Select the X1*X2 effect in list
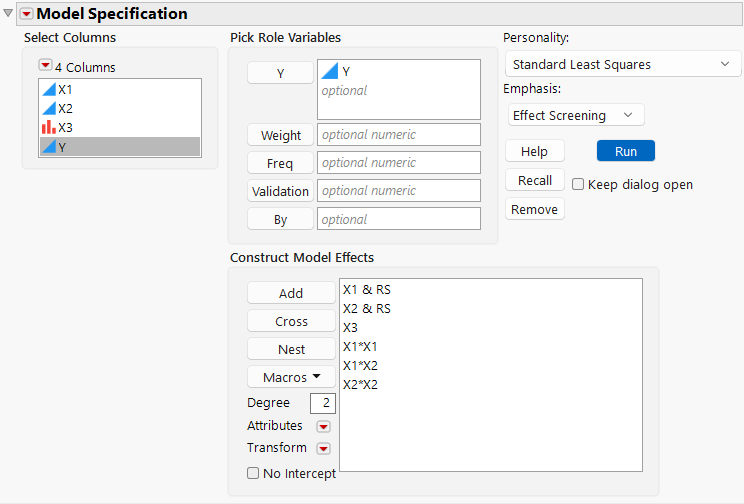The width and height of the screenshot is (744, 504). [x=360, y=365]
